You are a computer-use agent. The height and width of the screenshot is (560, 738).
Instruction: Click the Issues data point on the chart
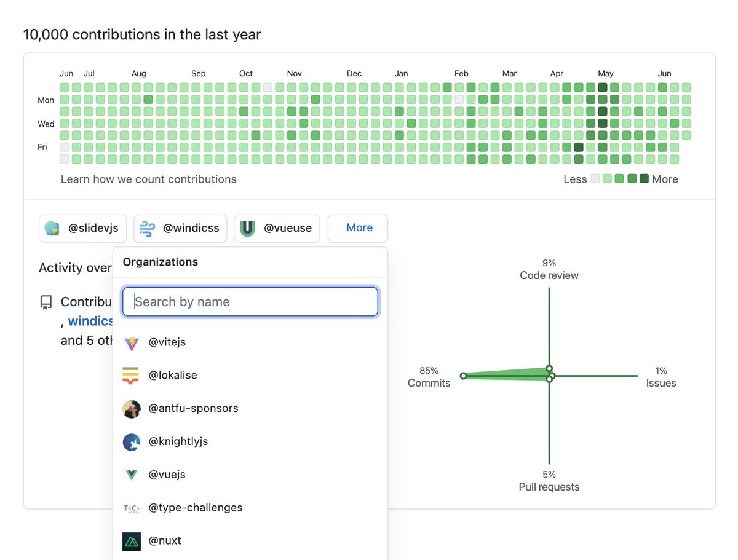(x=552, y=376)
